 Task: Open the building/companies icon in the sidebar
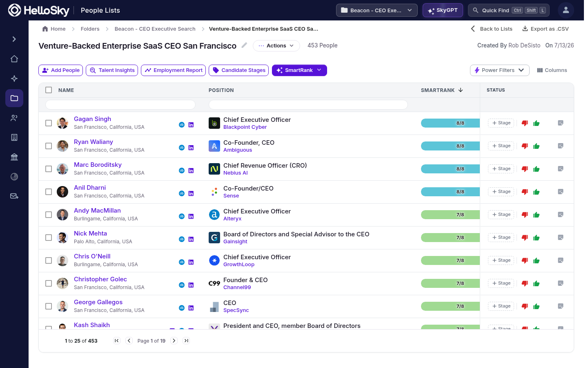click(14, 137)
